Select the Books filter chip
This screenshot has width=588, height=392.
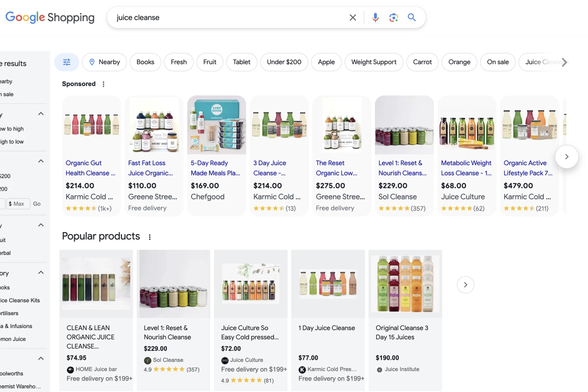point(145,62)
